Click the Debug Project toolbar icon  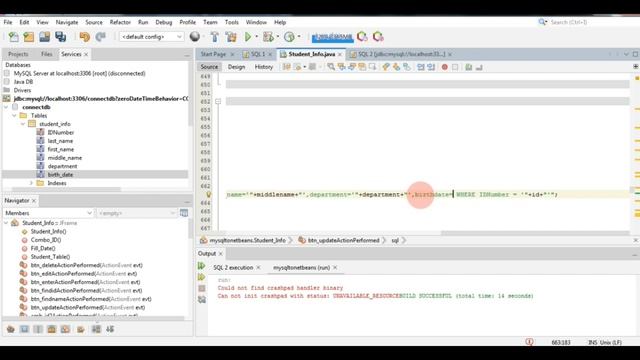(268, 37)
